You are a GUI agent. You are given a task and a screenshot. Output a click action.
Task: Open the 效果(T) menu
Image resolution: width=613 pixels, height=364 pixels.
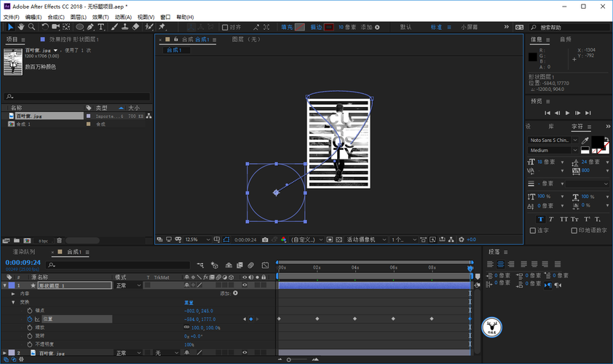(x=100, y=17)
